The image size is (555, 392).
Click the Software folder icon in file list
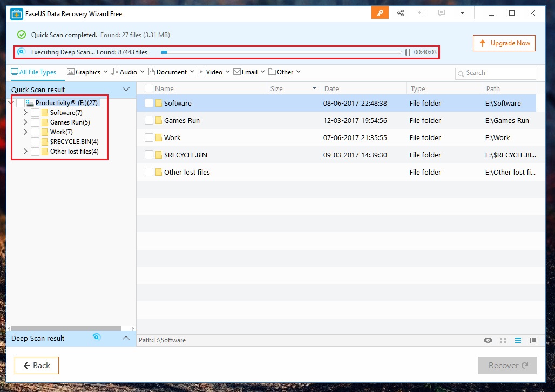[x=159, y=103]
